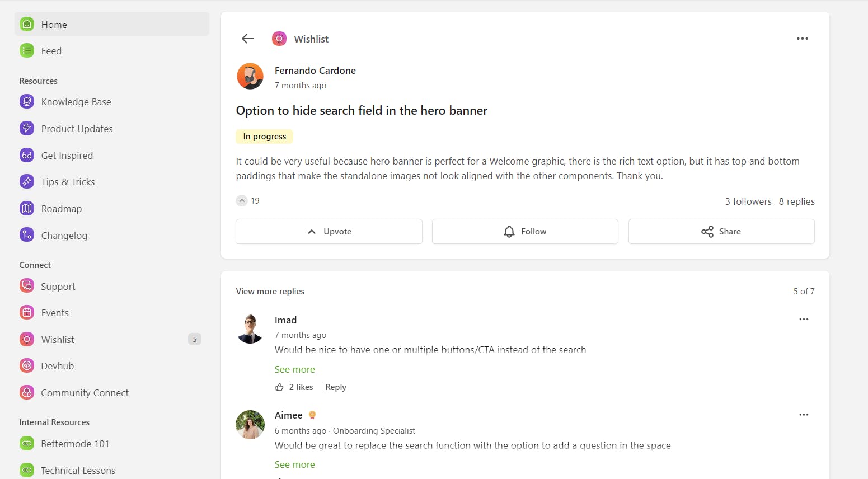The height and width of the screenshot is (479, 868).
Task: Click the thumbs-up icon on Imad's reply
Action: 279,387
